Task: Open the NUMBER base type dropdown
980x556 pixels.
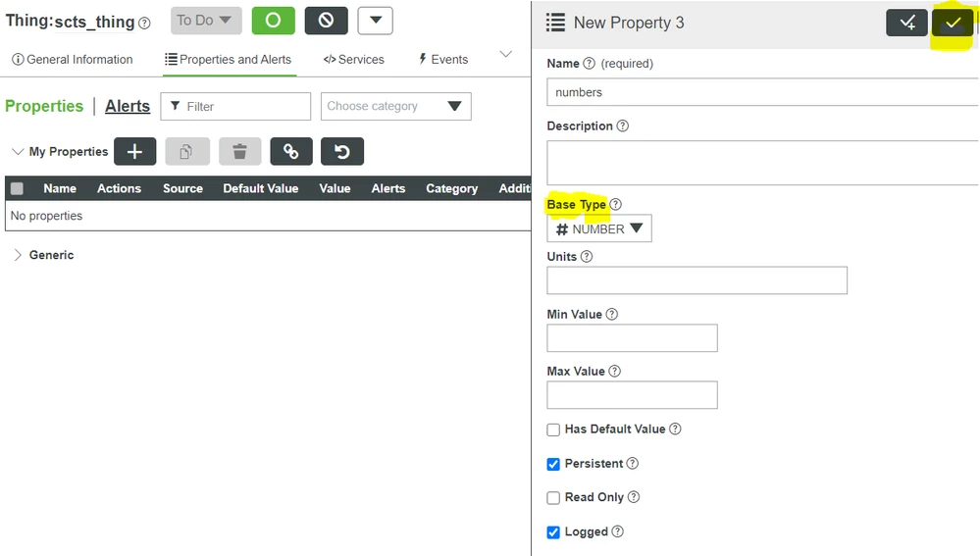Action: click(x=599, y=228)
